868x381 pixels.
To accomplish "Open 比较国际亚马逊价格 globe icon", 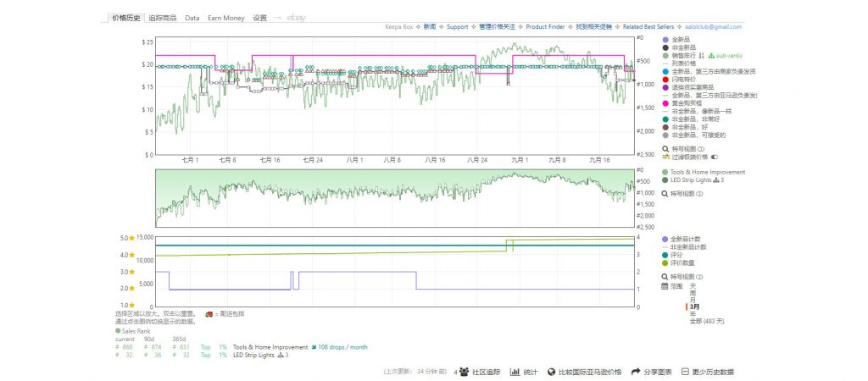I will click(551, 372).
